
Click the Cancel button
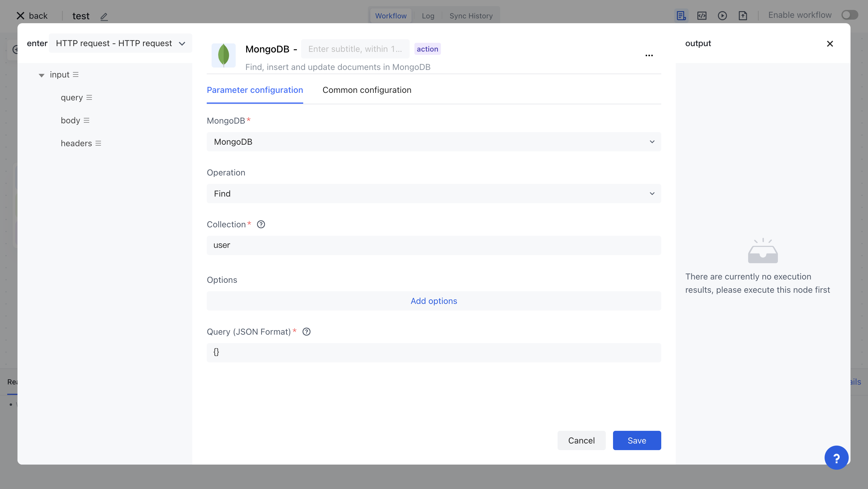pyautogui.click(x=581, y=440)
